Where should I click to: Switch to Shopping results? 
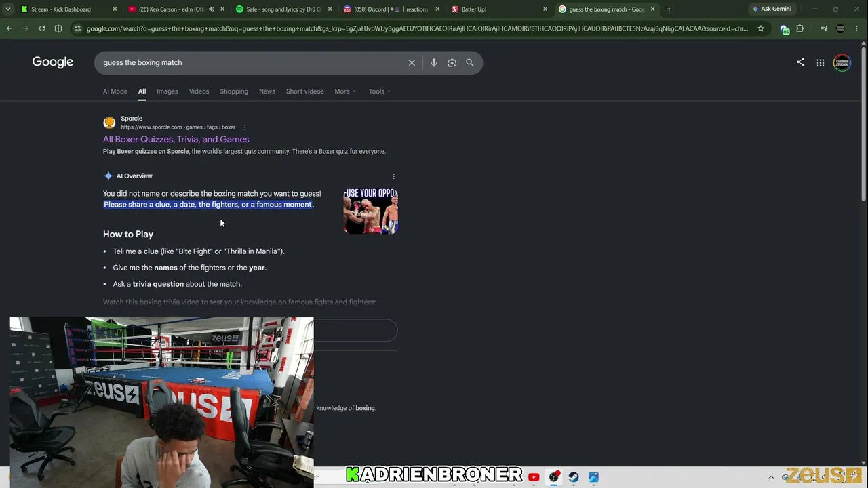pos(234,91)
